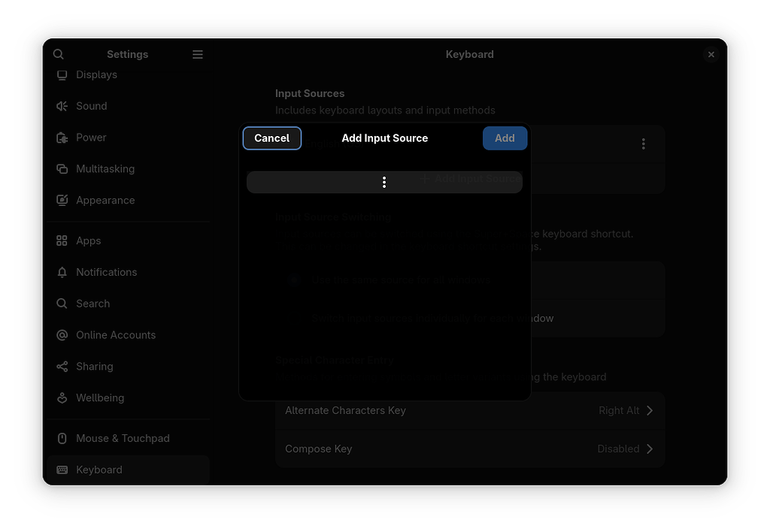Activate the search magnifier in the header

58,54
